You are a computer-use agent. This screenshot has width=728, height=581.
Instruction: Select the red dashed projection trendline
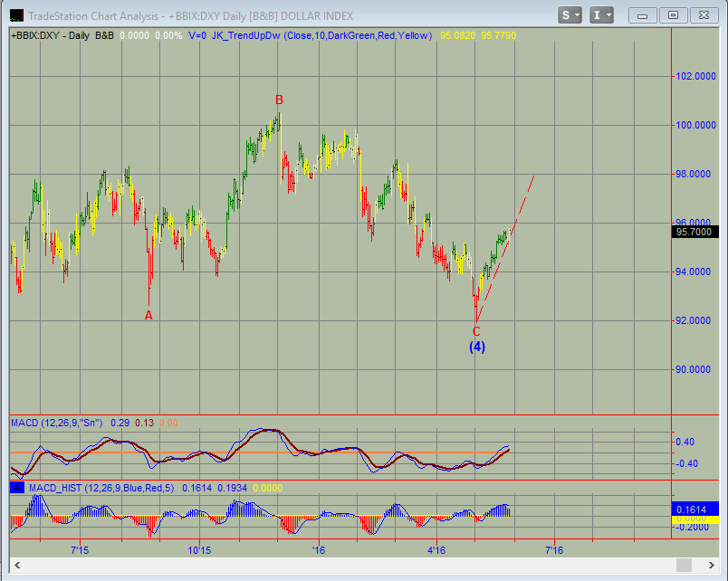tap(505, 249)
